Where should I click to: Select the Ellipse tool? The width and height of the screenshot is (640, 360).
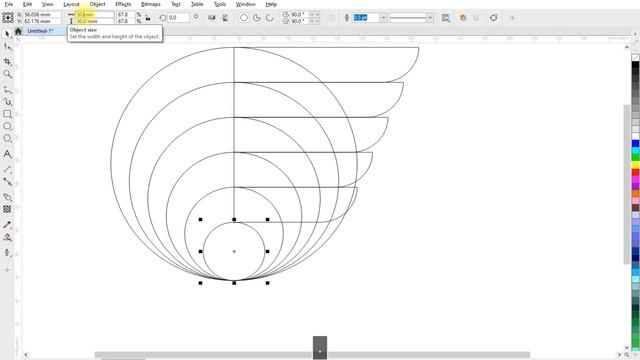pyautogui.click(x=7, y=126)
